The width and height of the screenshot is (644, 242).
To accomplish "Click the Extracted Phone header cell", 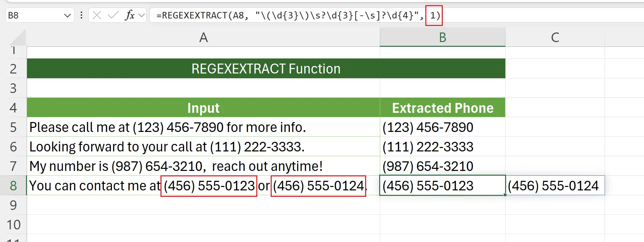I will pos(442,108).
